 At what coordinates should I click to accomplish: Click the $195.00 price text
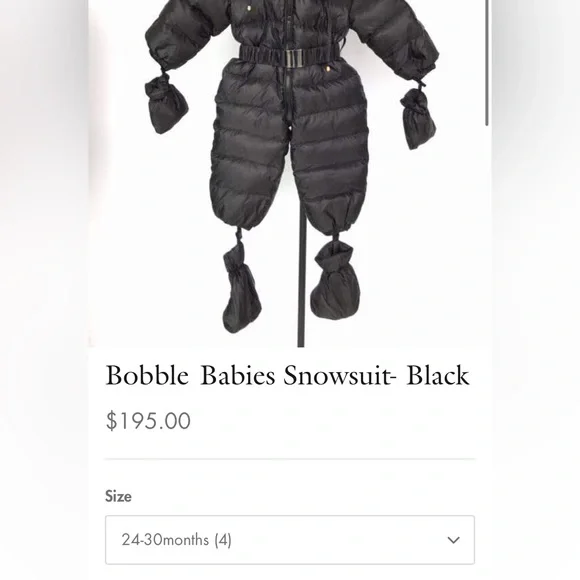[148, 421]
